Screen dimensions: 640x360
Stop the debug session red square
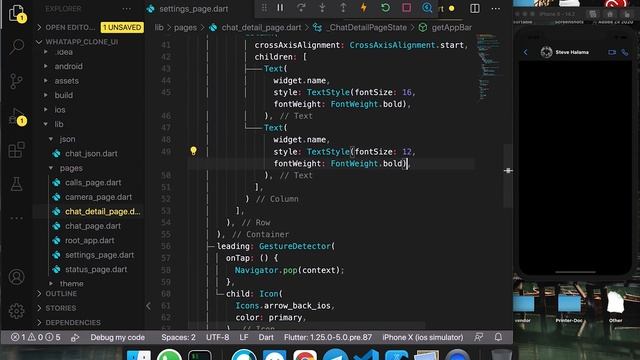click(x=406, y=8)
